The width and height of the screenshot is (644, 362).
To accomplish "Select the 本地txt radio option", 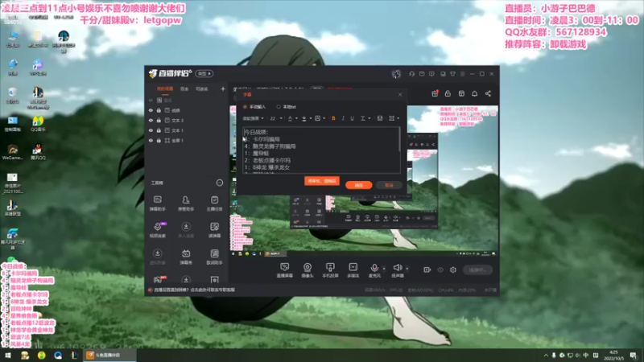I will pyautogui.click(x=279, y=107).
